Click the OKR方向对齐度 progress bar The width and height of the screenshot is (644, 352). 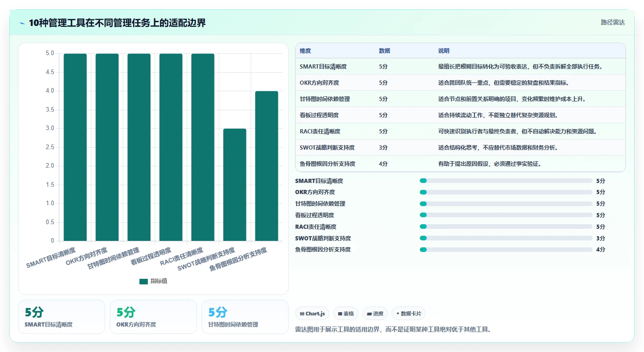[x=506, y=192]
